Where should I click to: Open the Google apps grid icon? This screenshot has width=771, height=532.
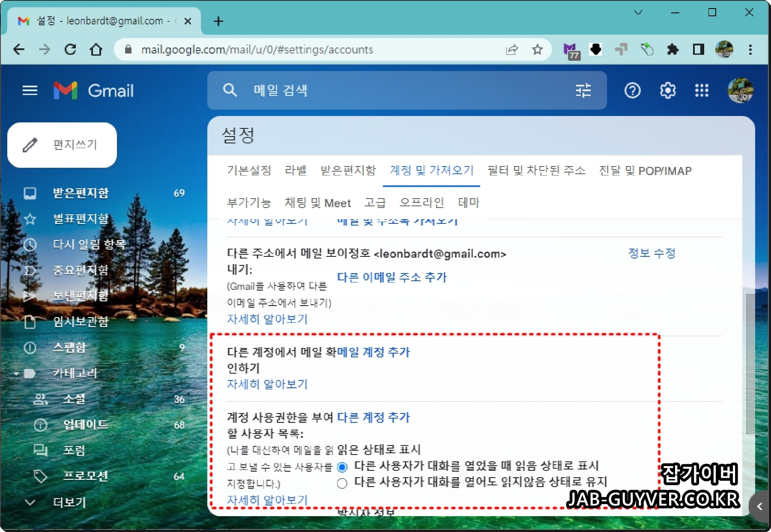[x=702, y=90]
